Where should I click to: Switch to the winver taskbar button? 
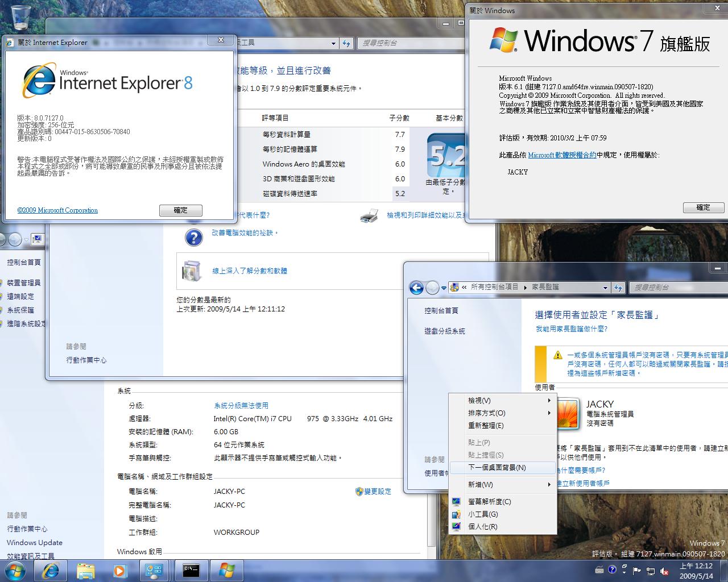226,571
